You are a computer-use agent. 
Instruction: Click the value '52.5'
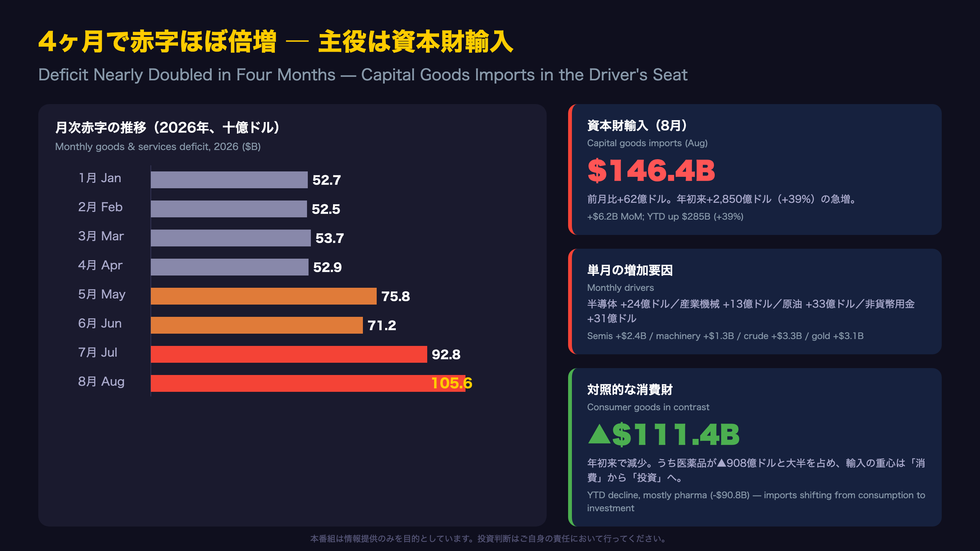click(326, 209)
